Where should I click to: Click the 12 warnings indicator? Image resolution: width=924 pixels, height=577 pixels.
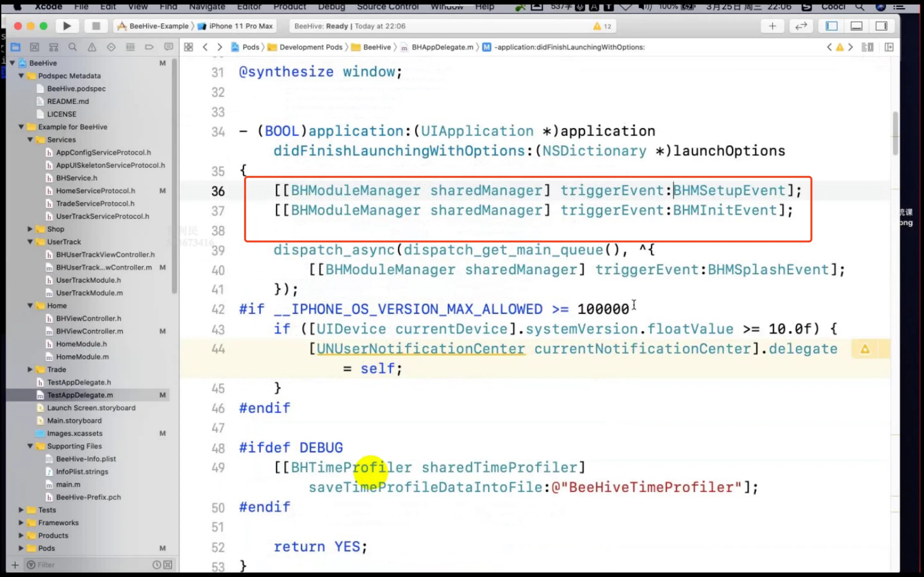(602, 26)
